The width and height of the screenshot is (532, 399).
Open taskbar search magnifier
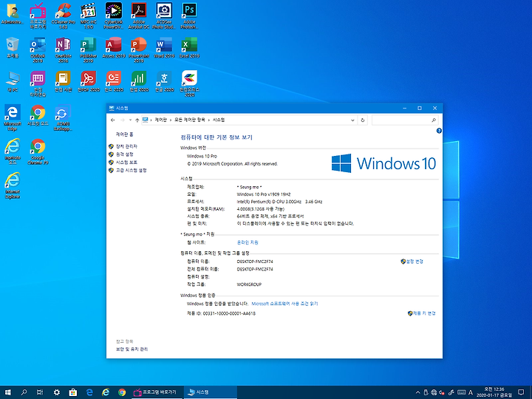tap(24, 392)
